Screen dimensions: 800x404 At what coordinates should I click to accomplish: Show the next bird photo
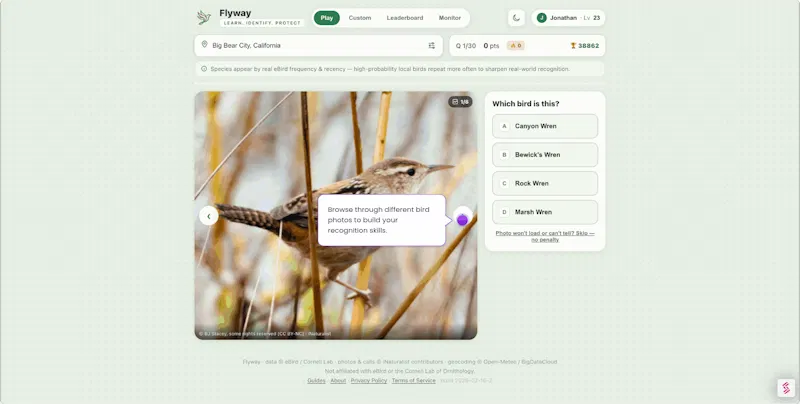point(462,216)
